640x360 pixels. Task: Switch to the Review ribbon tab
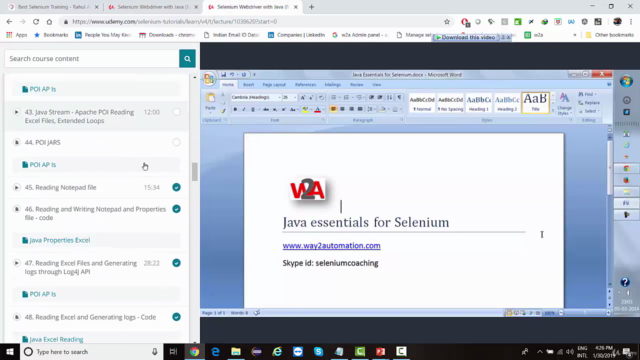click(356, 84)
